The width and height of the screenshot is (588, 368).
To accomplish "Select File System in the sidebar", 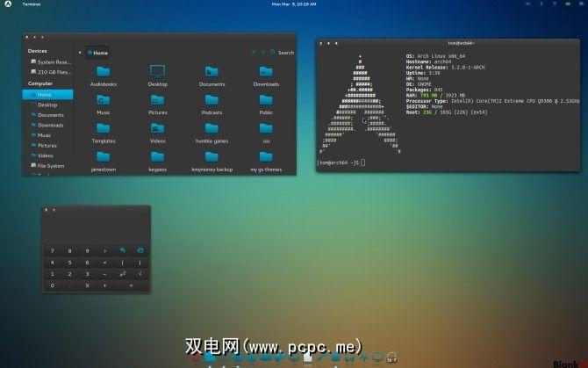I will [x=47, y=166].
